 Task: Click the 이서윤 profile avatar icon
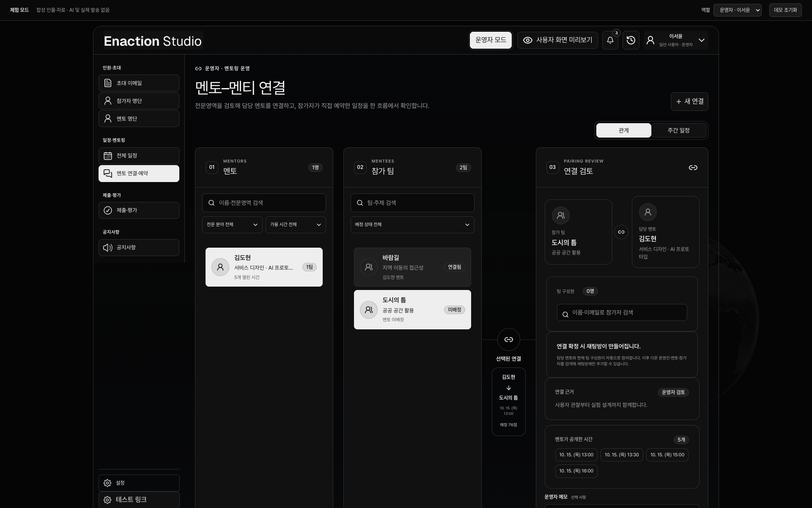coord(650,40)
